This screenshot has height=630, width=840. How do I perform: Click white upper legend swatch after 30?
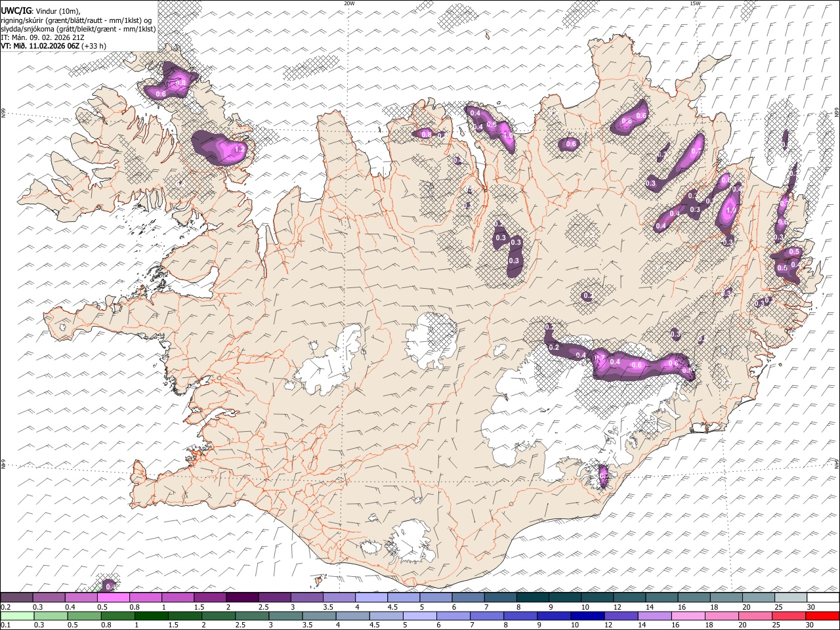[x=824, y=597]
